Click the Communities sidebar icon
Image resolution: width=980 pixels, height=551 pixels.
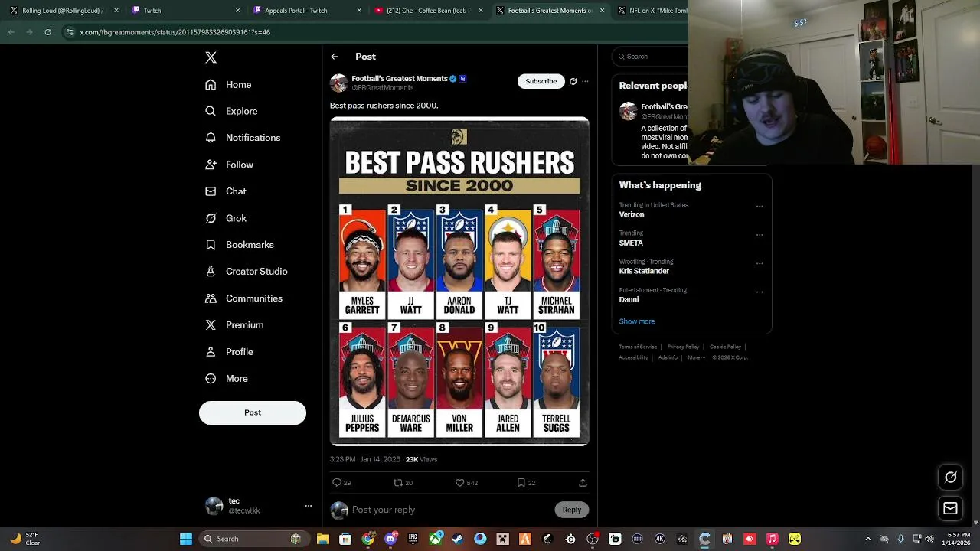211,298
